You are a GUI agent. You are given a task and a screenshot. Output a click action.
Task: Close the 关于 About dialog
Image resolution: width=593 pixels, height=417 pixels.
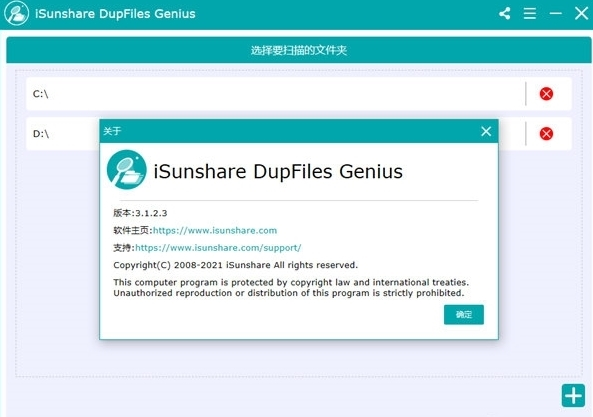tap(486, 131)
